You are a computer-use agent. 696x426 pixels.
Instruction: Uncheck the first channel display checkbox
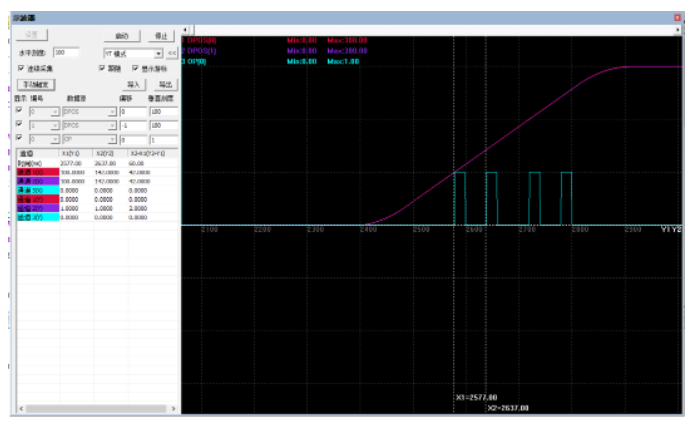21,112
